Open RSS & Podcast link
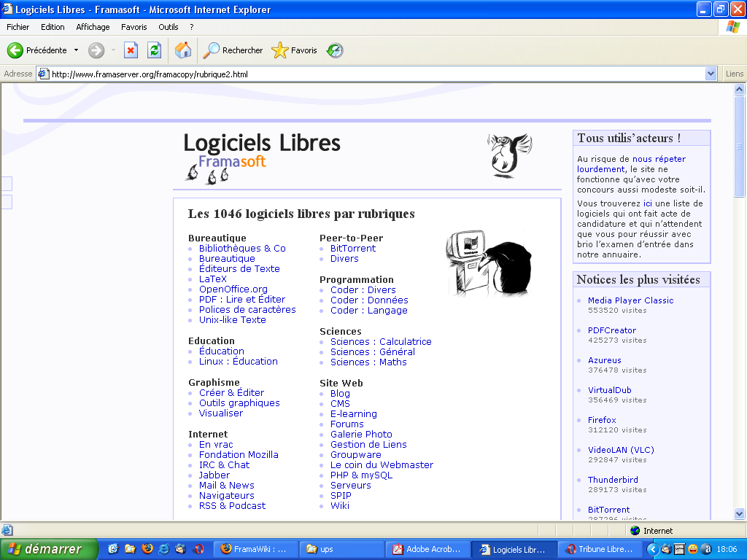Viewport: 747px width, 560px height. click(232, 505)
